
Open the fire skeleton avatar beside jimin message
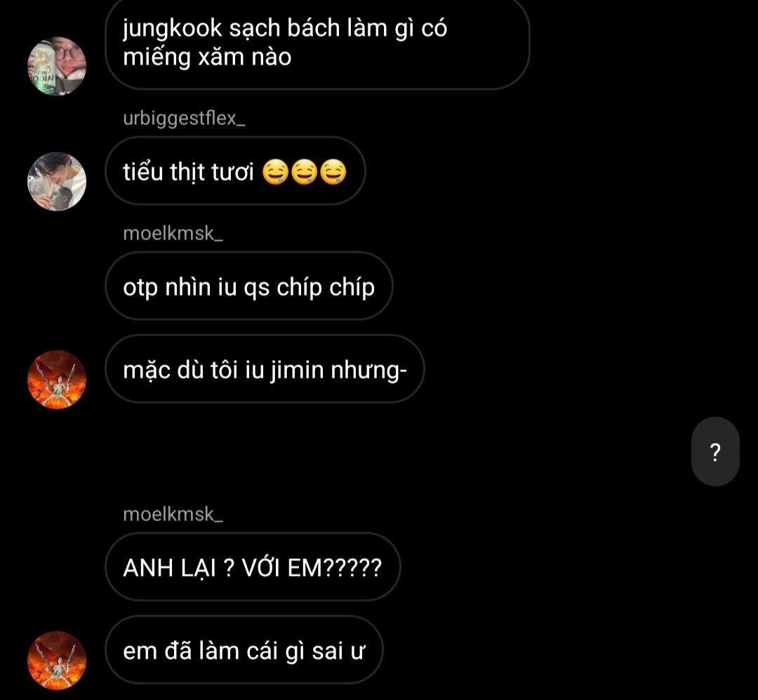(x=57, y=379)
